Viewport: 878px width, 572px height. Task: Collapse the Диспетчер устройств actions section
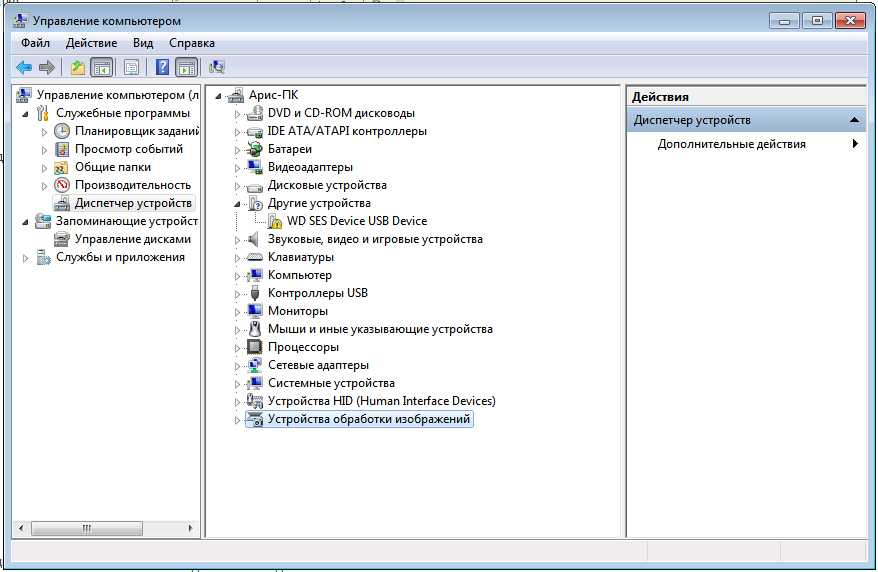(854, 120)
